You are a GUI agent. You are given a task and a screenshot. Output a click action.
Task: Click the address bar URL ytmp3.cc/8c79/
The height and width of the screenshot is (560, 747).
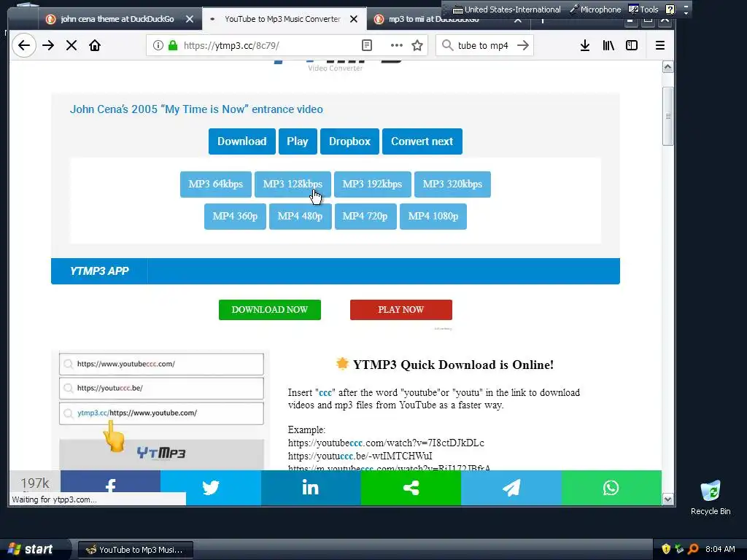[231, 45]
